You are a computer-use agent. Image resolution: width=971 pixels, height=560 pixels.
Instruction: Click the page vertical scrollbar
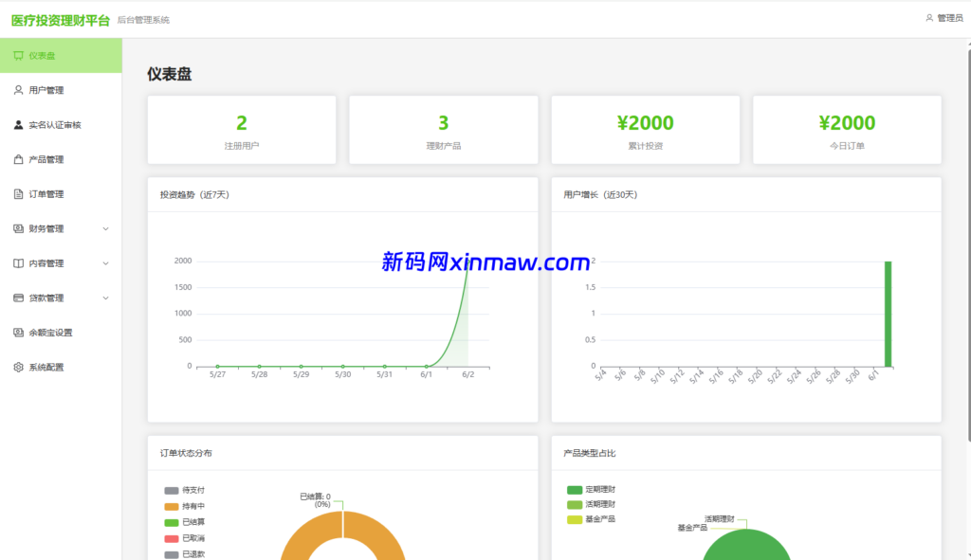[968, 244]
